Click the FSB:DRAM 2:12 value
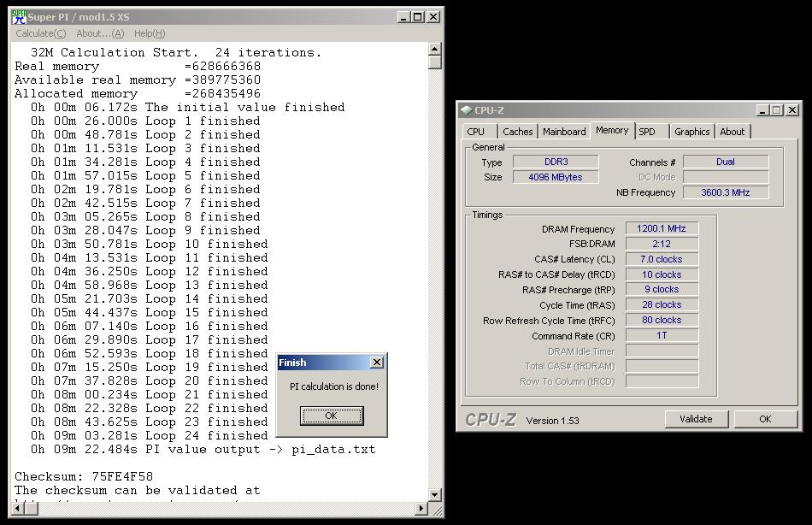This screenshot has height=525, width=812. pos(662,244)
